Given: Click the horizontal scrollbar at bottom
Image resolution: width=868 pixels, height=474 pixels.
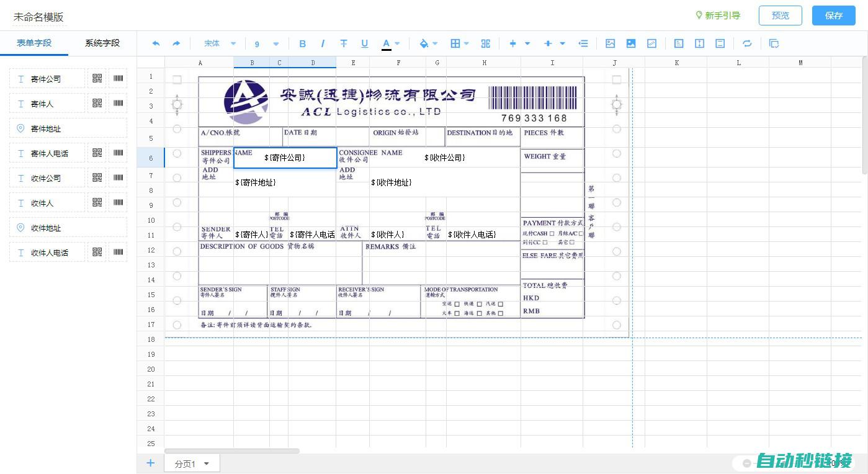Looking at the screenshot, I should point(232,451).
